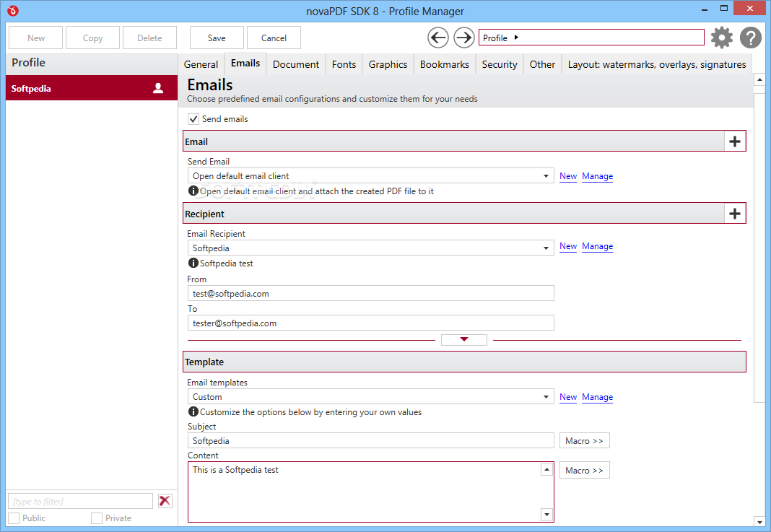771x532 pixels.
Task: Click Manage link next to Email Recipient
Action: tap(598, 246)
